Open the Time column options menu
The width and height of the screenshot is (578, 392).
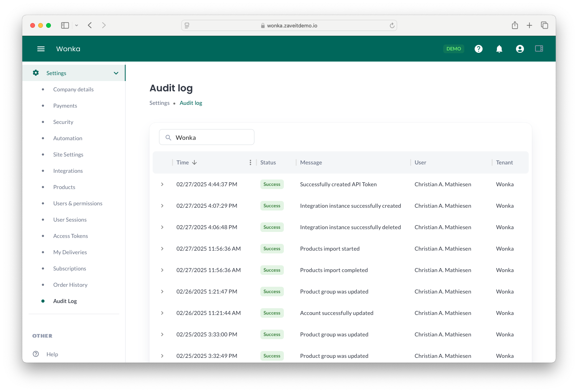pos(250,162)
